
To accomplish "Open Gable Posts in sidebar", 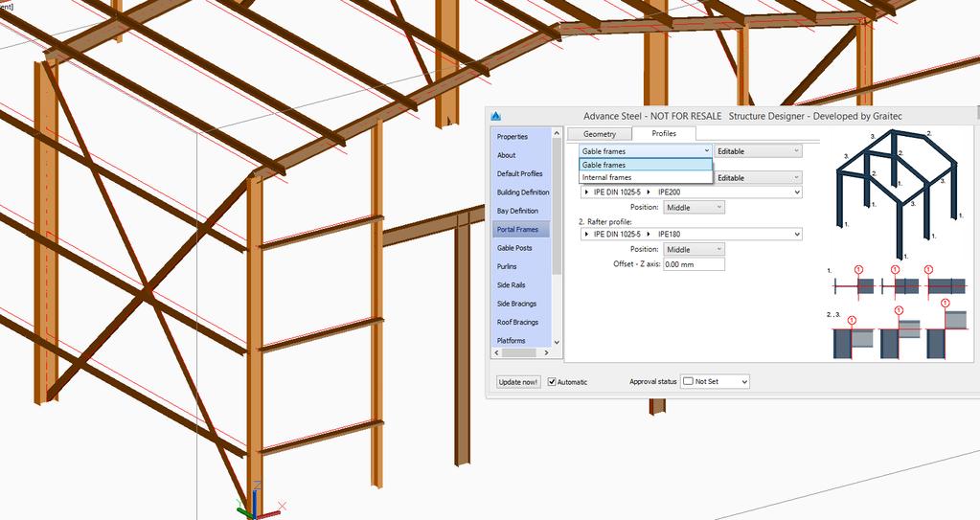I will pyautogui.click(x=515, y=247).
